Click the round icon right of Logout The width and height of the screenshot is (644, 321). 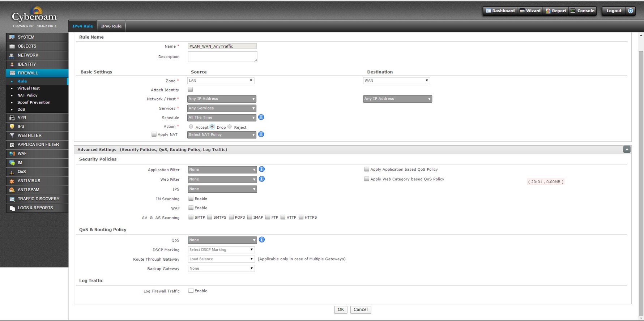(x=631, y=11)
